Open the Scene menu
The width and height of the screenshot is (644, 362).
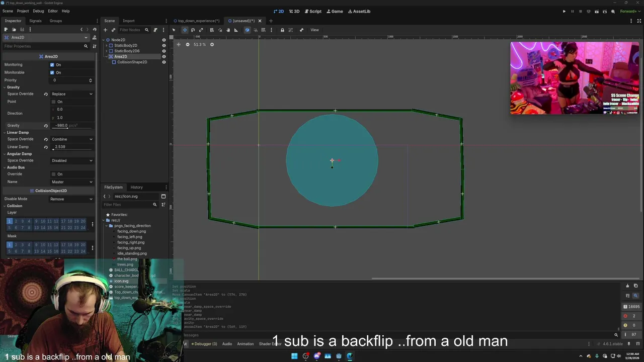tap(8, 11)
